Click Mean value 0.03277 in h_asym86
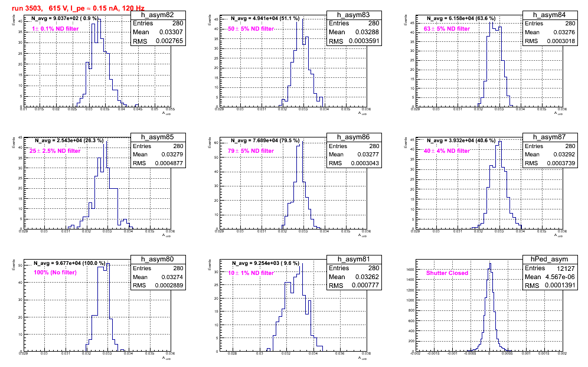This screenshot has height=367, width=588. tap(368, 155)
